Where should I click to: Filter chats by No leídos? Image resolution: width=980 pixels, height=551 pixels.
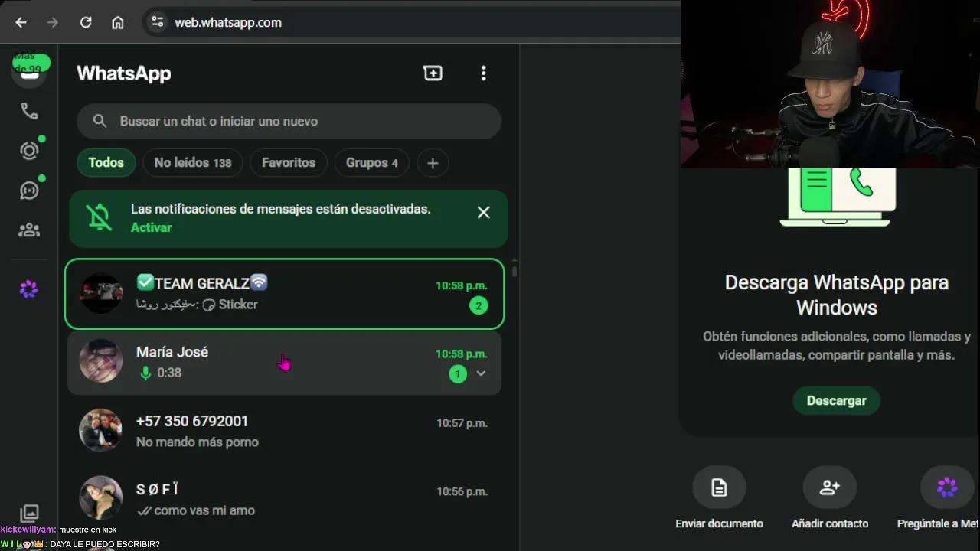[193, 162]
